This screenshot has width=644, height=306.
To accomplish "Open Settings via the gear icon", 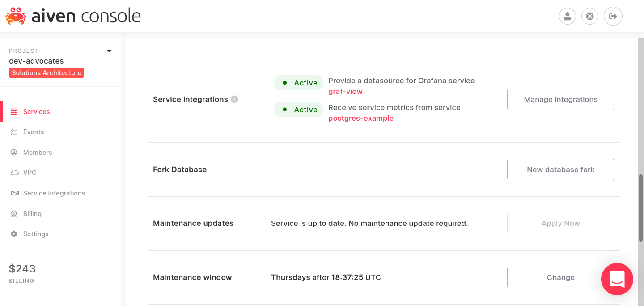I will coord(14,234).
